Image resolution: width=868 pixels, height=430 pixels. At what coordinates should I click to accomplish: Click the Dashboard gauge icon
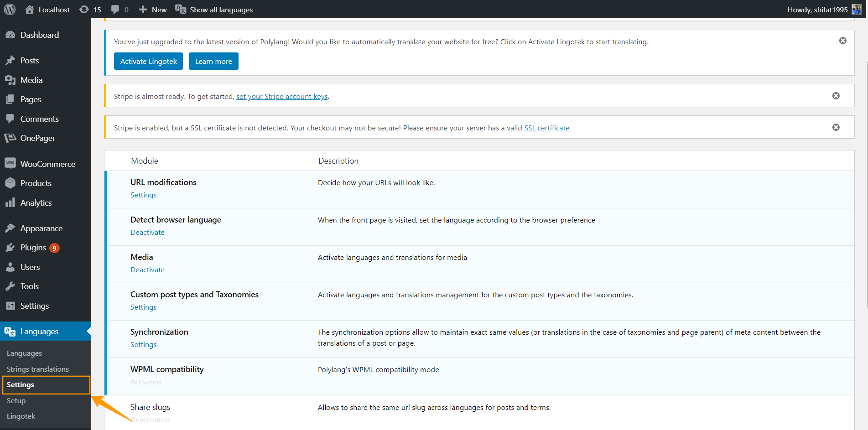pyautogui.click(x=10, y=35)
